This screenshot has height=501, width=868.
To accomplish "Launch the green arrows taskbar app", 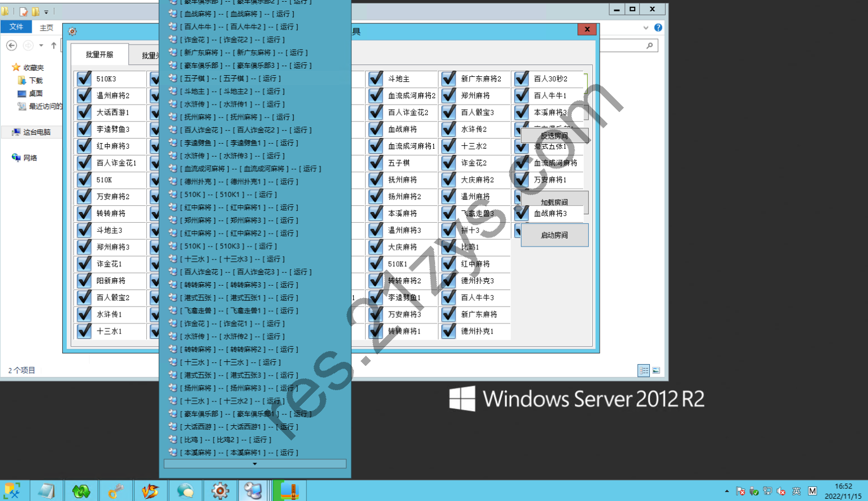I will [81, 491].
